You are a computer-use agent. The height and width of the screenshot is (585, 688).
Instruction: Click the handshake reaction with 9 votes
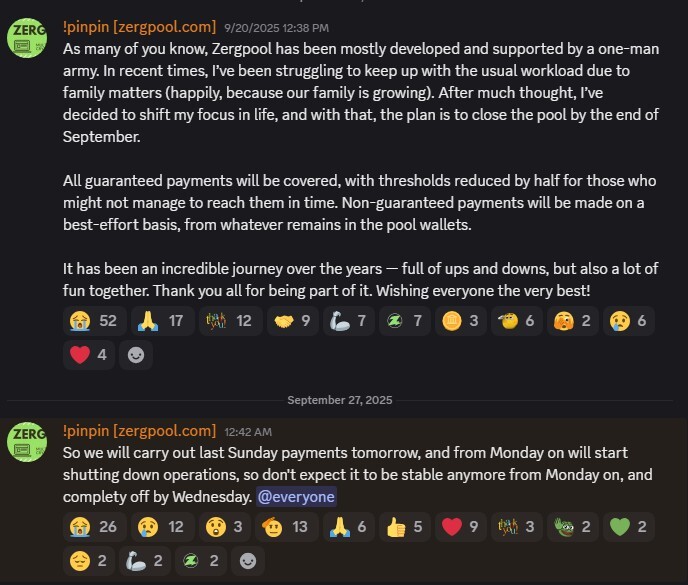(x=291, y=321)
